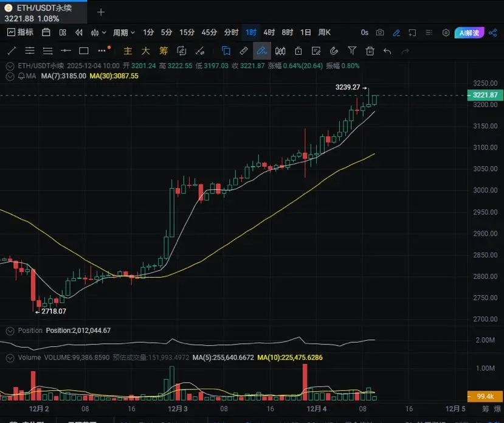Click the candlestick compare icon in drawing bar
The image size is (504, 423).
[x=280, y=51]
